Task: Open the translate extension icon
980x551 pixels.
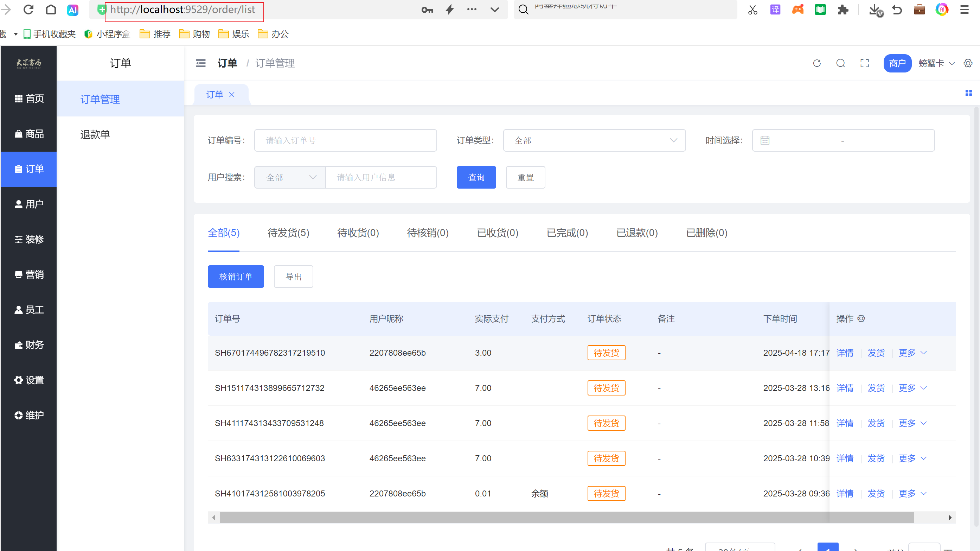Action: (775, 9)
